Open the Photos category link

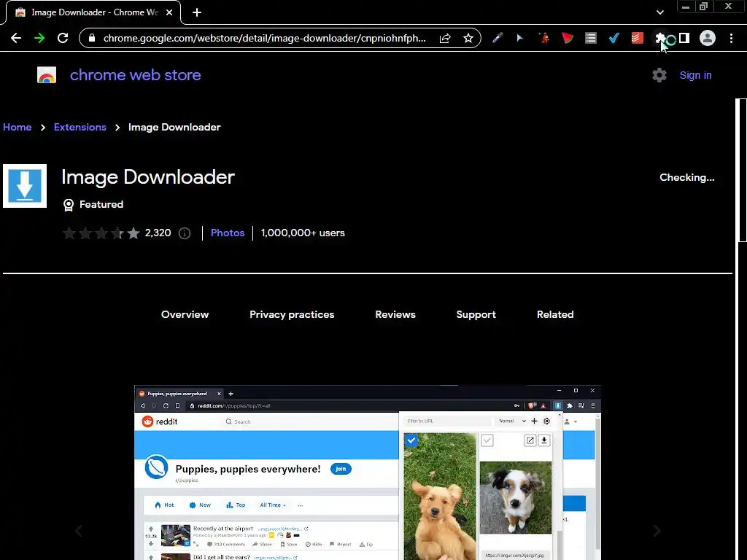(228, 233)
